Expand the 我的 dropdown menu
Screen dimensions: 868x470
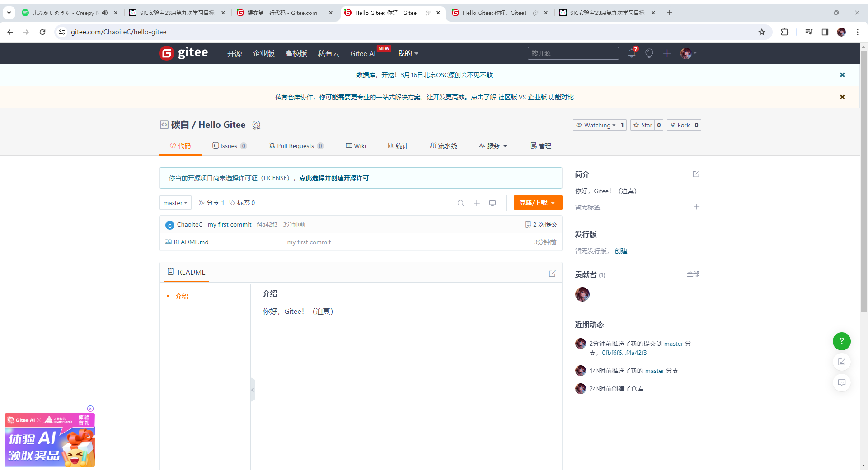[x=408, y=53]
